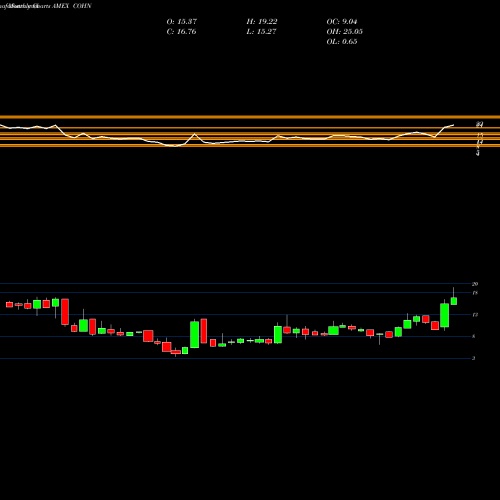Click the 'AMEX COHN' ticker title
Viewport: 500px width, 500px height.
coord(72,6)
